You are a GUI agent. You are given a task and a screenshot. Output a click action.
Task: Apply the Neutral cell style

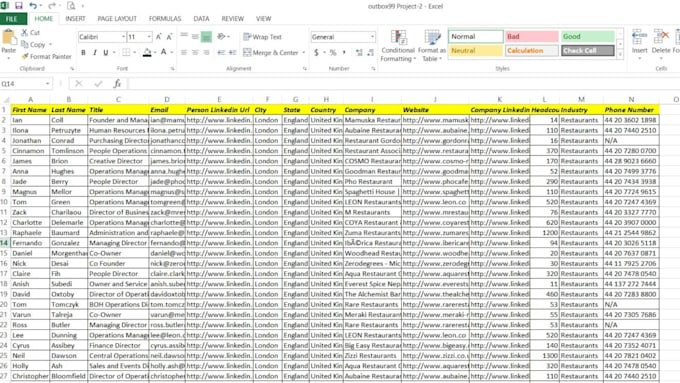[x=476, y=51]
